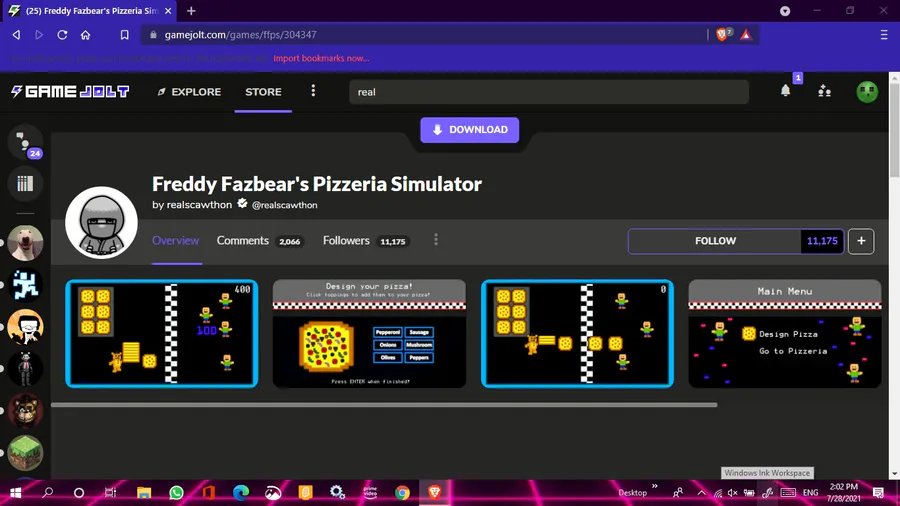Follow the game
900x506 pixels.
coord(715,241)
